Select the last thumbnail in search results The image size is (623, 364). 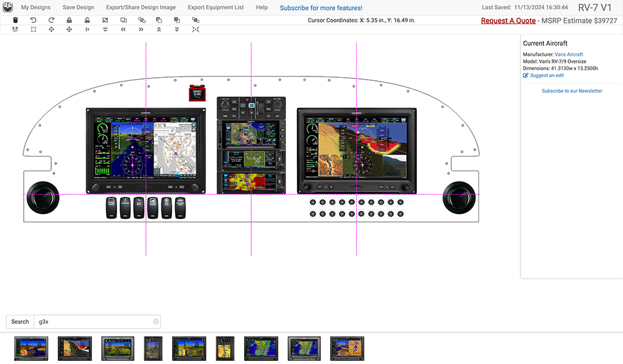[x=347, y=348]
